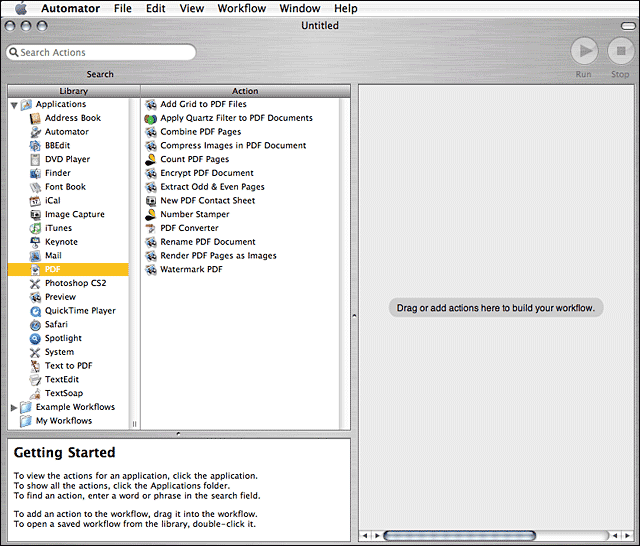Click the Count PDF Pages action icon
The width and height of the screenshot is (640, 546).
pos(151,160)
